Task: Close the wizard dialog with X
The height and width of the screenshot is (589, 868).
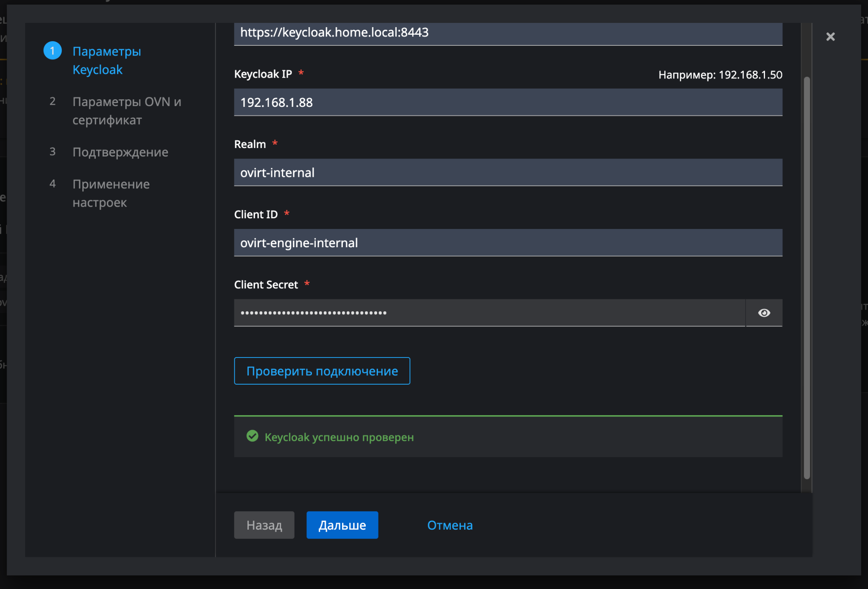Action: click(830, 37)
